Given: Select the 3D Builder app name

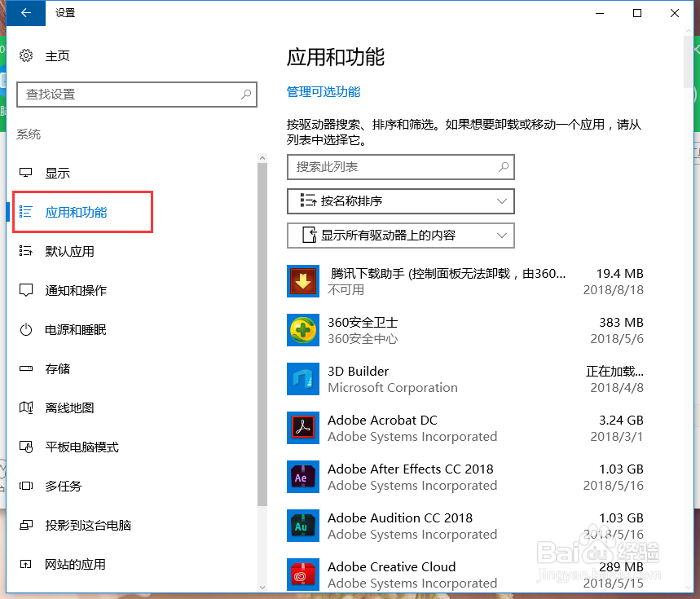Looking at the screenshot, I should click(x=358, y=372).
